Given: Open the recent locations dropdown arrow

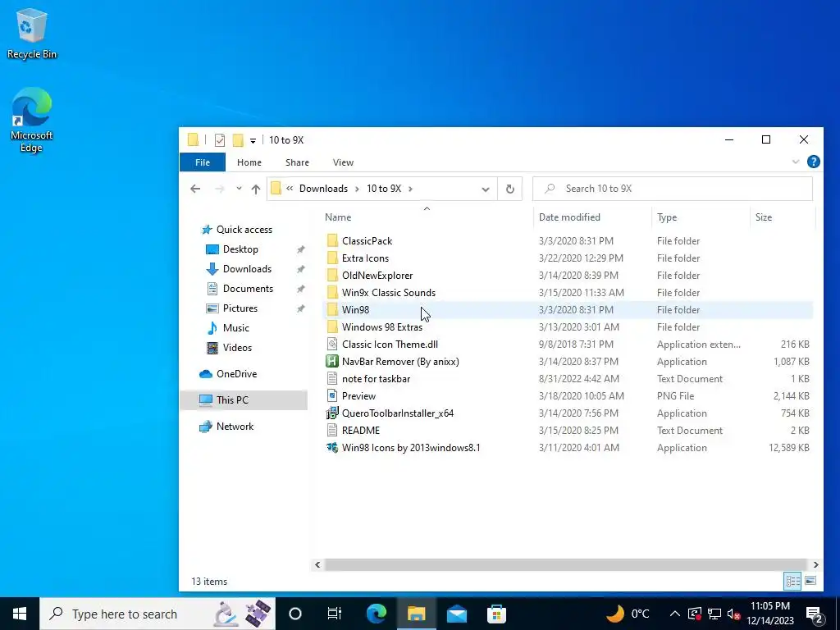Looking at the screenshot, I should tap(239, 189).
